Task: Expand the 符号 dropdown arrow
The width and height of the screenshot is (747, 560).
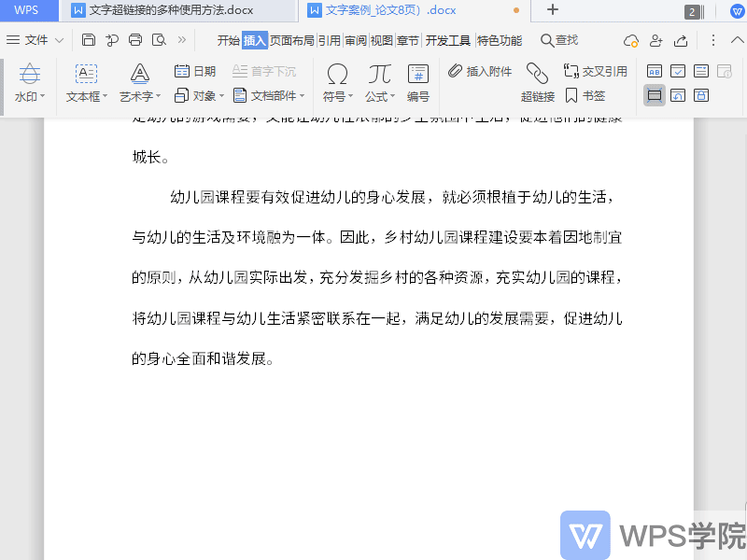Action: pyautogui.click(x=351, y=97)
